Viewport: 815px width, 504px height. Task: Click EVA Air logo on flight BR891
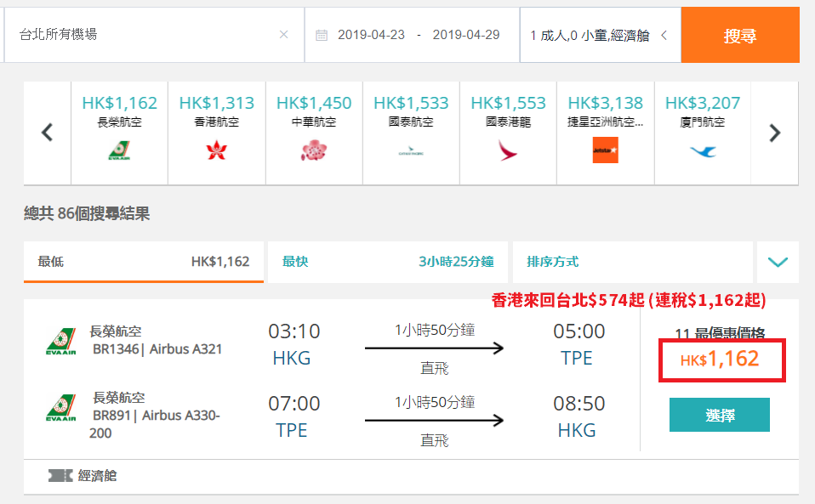point(61,408)
